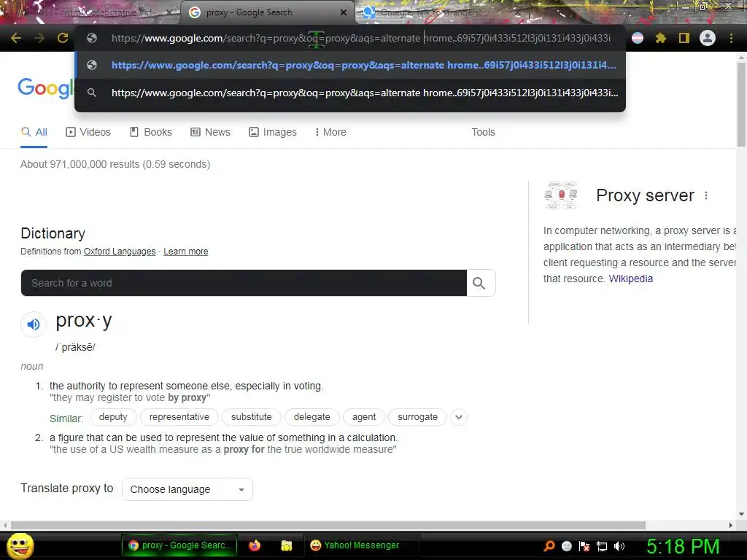Select the Books search filter
The height and width of the screenshot is (560, 747).
[x=151, y=132]
